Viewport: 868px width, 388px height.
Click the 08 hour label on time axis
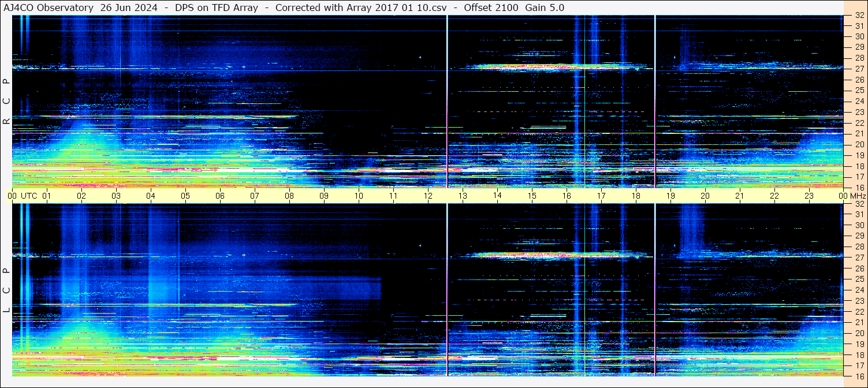pos(289,196)
